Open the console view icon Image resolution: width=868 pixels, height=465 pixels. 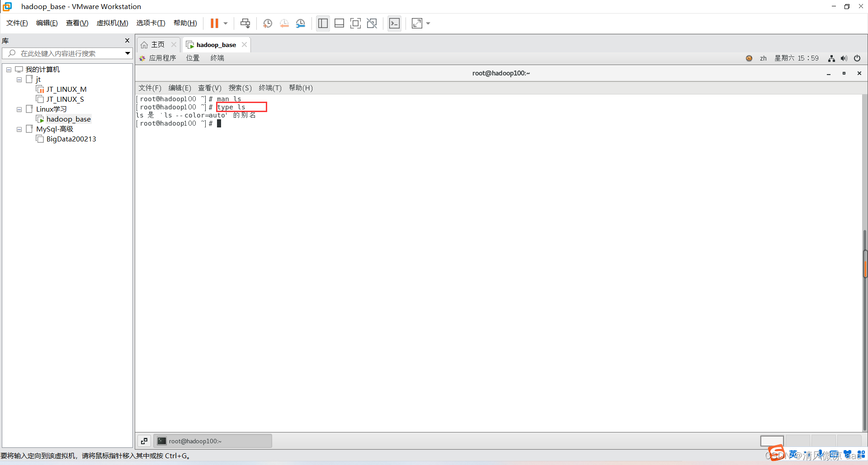tap(394, 23)
